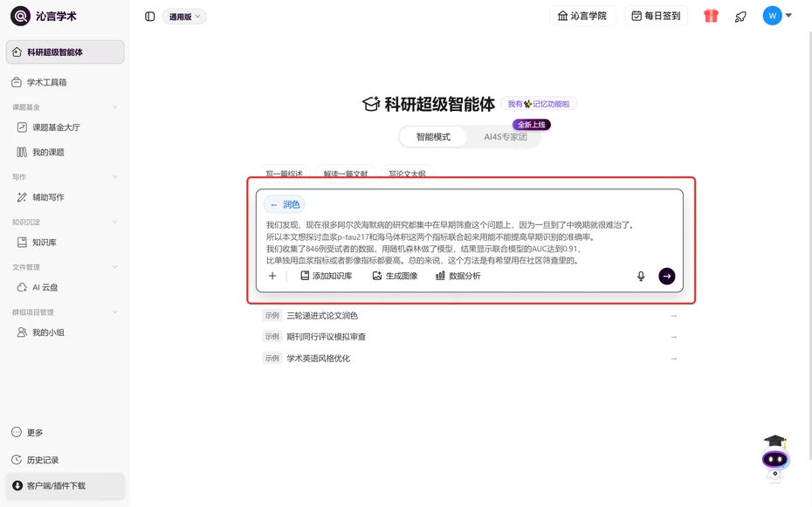Click 添加知识库 in input toolbar

[x=327, y=277]
